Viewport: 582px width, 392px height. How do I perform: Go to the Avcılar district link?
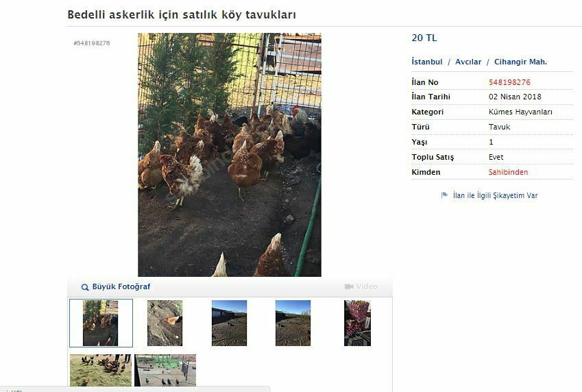tap(468, 62)
